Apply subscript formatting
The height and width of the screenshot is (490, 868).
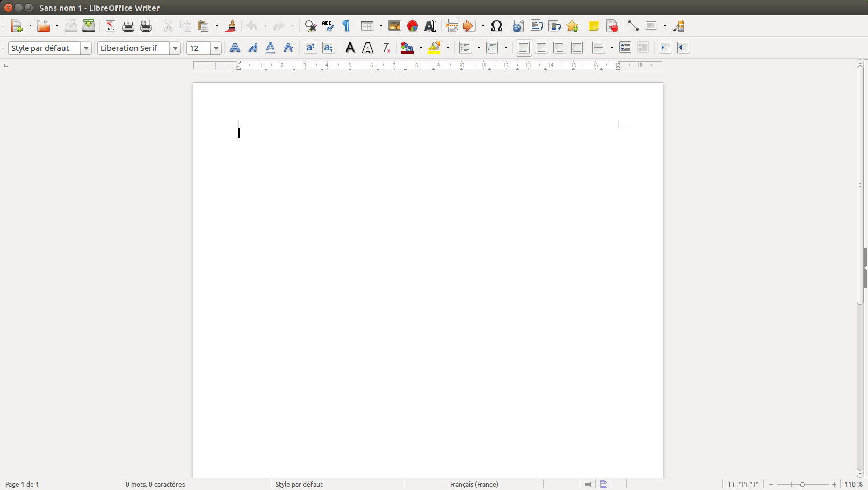click(328, 48)
